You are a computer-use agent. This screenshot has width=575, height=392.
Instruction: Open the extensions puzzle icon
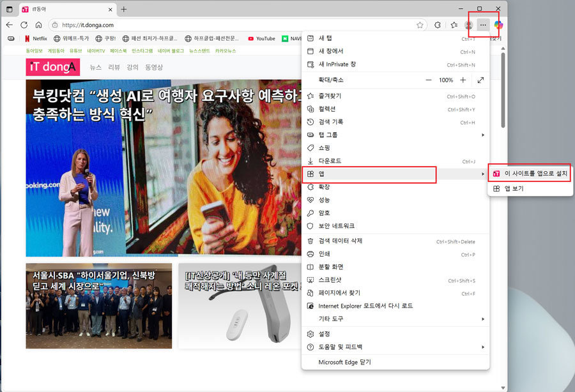point(438,25)
